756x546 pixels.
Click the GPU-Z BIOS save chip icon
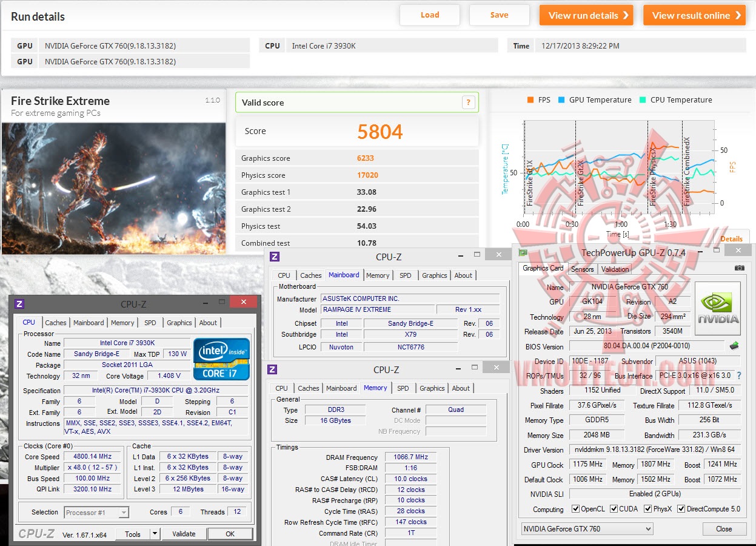(x=734, y=346)
